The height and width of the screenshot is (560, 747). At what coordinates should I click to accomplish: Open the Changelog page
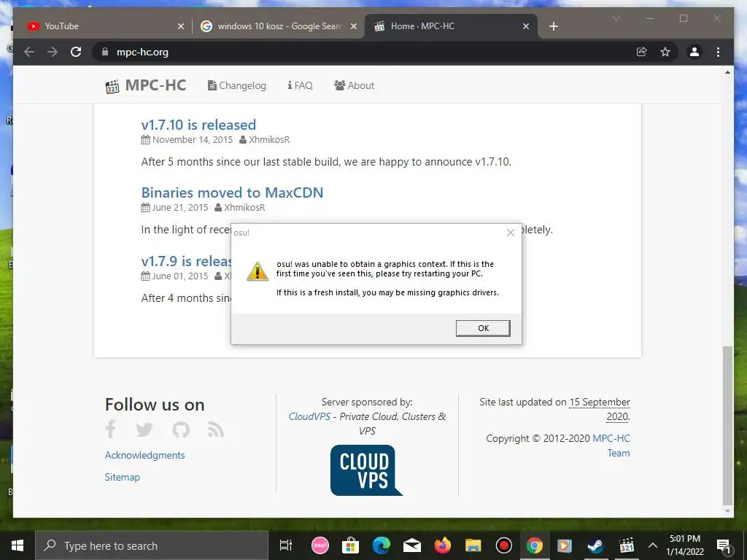pyautogui.click(x=237, y=86)
